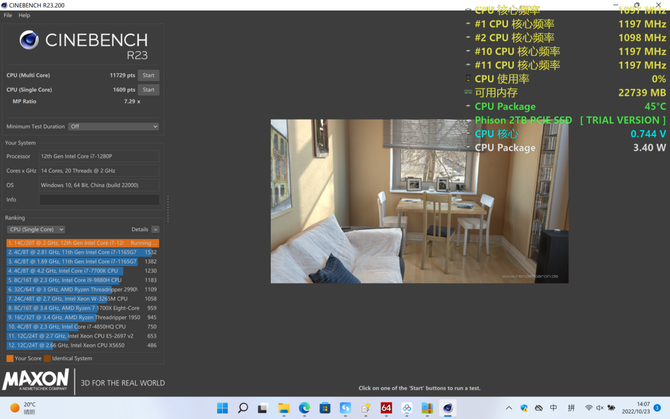Open Wi-Fi network tray icon
Viewport: 670px width, 419px height.
click(589, 408)
